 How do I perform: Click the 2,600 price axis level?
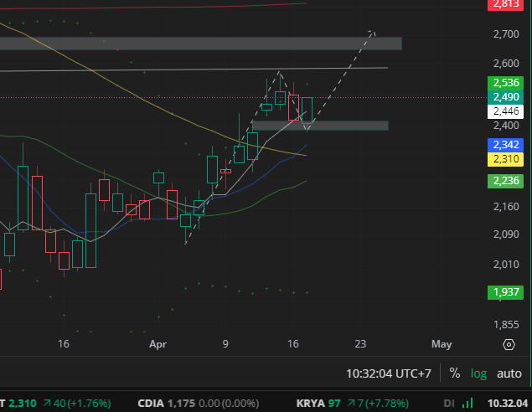[x=506, y=64]
